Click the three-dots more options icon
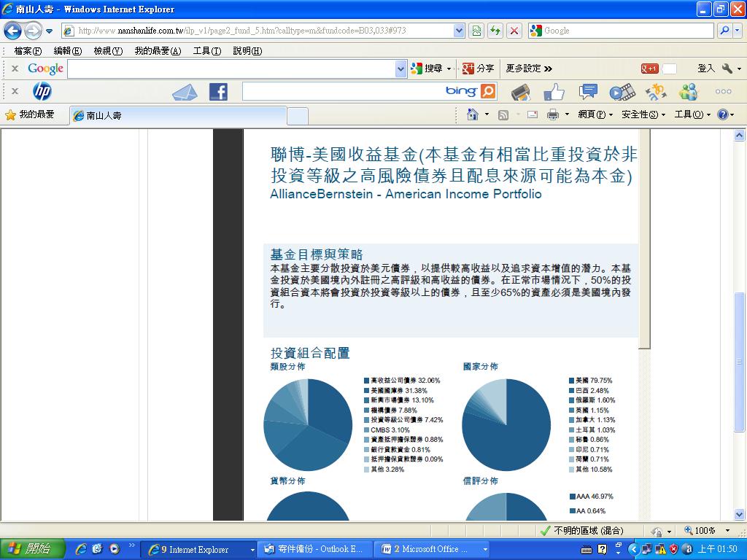 coord(723,91)
